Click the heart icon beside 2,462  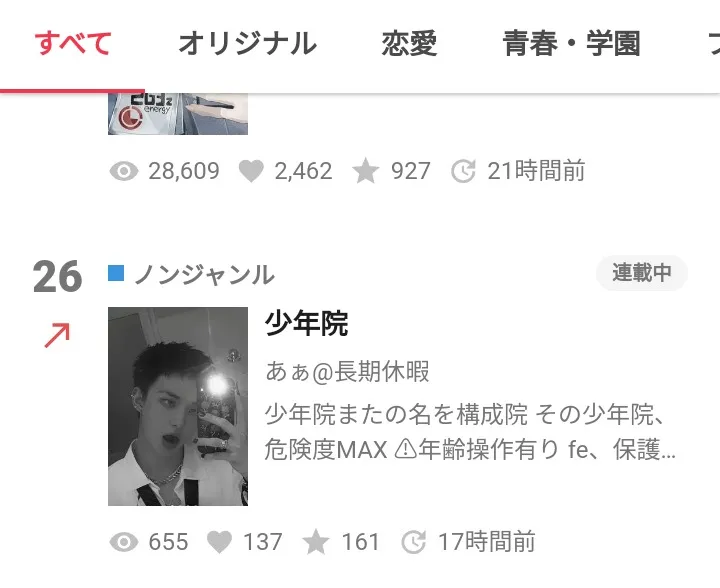point(251,171)
